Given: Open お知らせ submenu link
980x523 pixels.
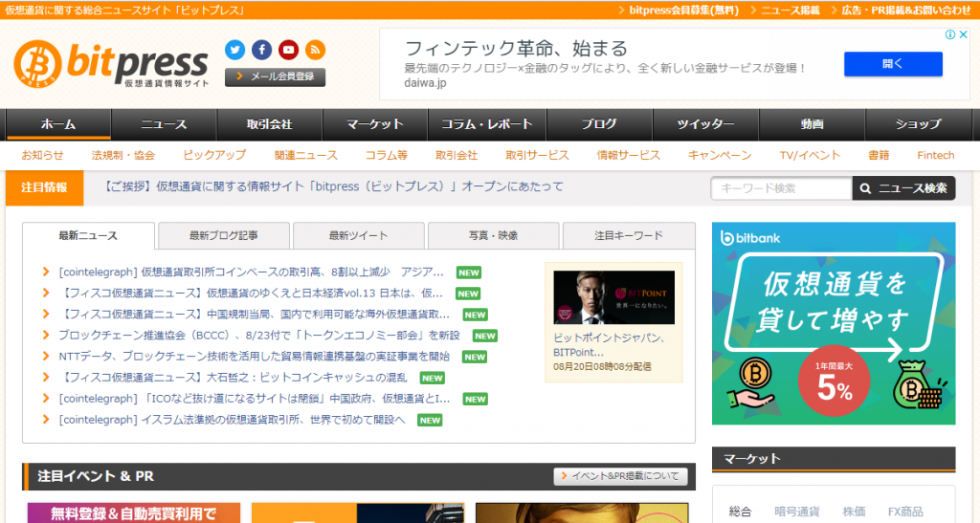Looking at the screenshot, I should pos(42,156).
